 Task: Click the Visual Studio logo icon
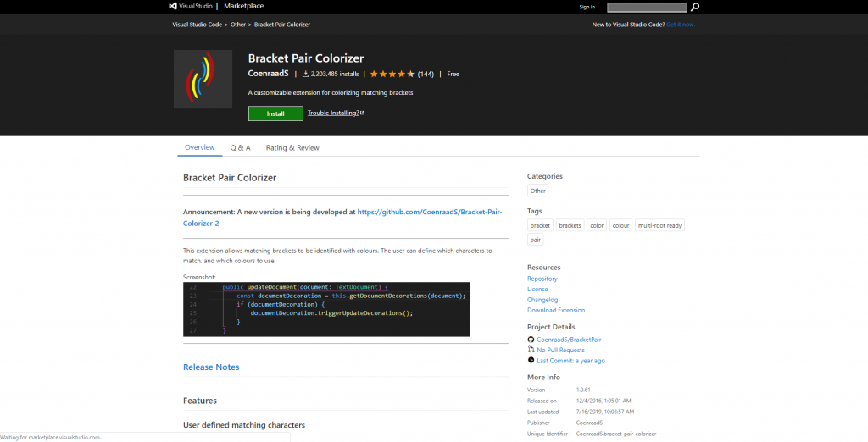[x=173, y=6]
